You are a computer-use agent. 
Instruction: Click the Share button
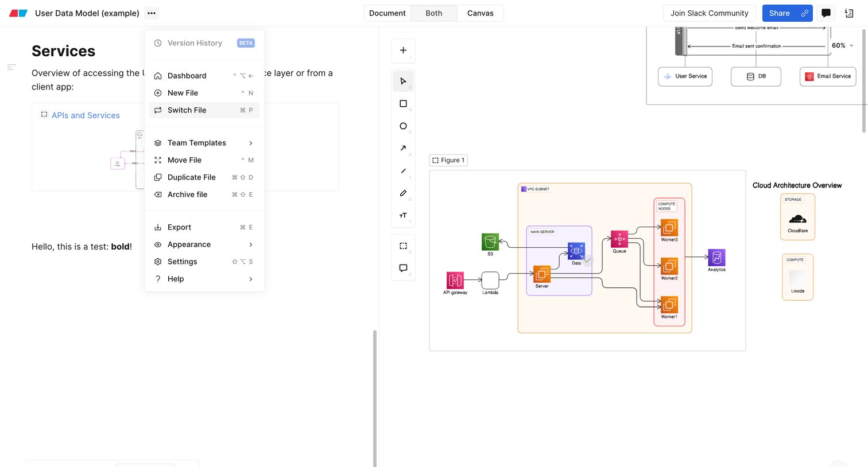[x=780, y=13]
